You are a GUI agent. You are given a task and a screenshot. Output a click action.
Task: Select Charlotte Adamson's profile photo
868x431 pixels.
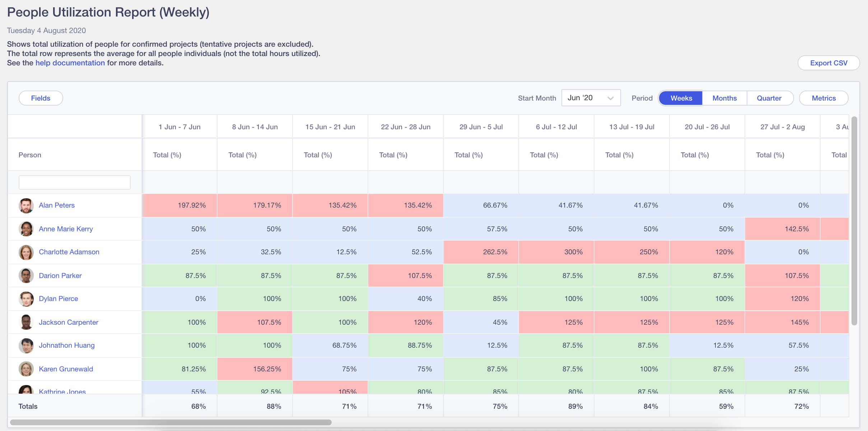[x=26, y=252]
